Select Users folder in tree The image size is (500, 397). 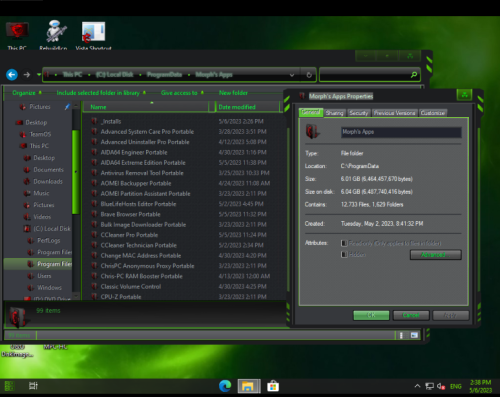pyautogui.click(x=44, y=276)
